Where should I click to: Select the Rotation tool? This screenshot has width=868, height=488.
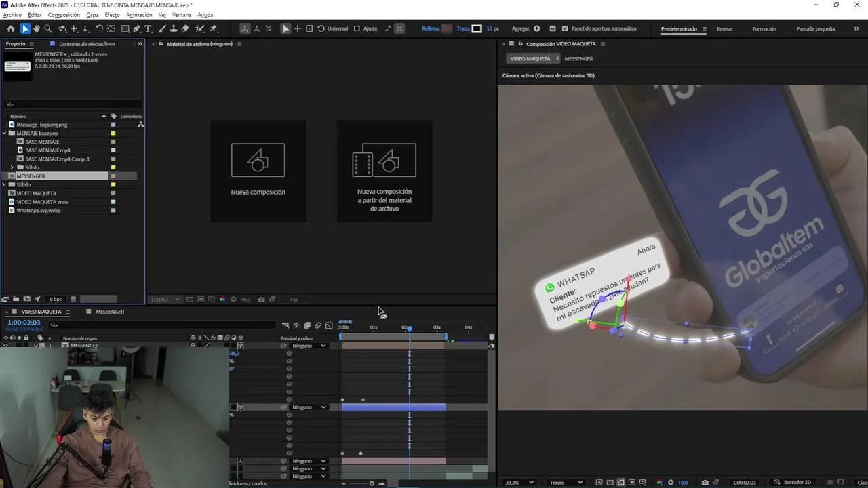pos(99,28)
